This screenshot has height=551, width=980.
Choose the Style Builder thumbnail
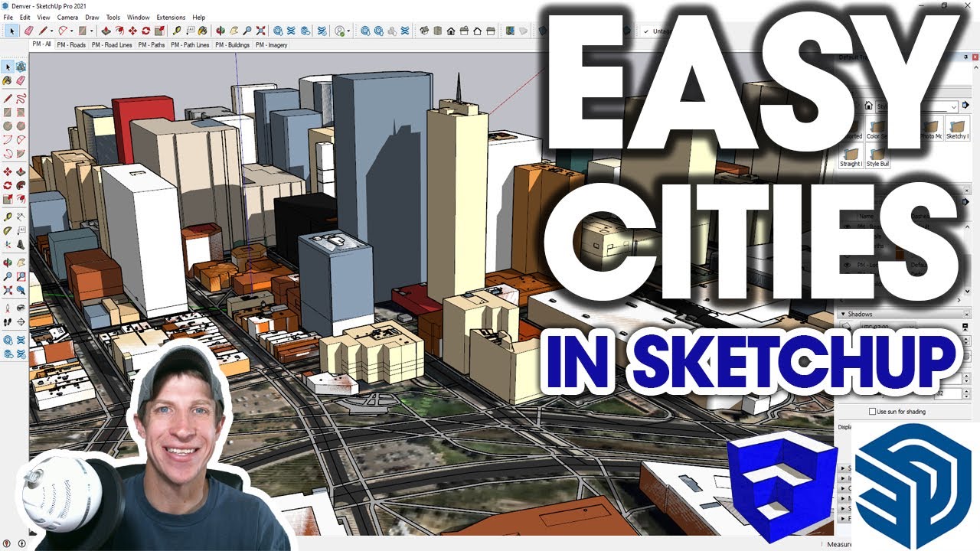coord(877,155)
